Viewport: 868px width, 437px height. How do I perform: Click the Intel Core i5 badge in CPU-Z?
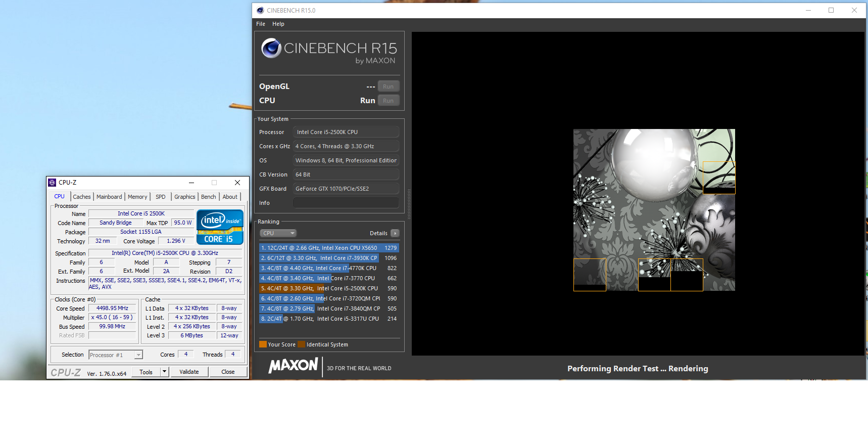click(220, 227)
